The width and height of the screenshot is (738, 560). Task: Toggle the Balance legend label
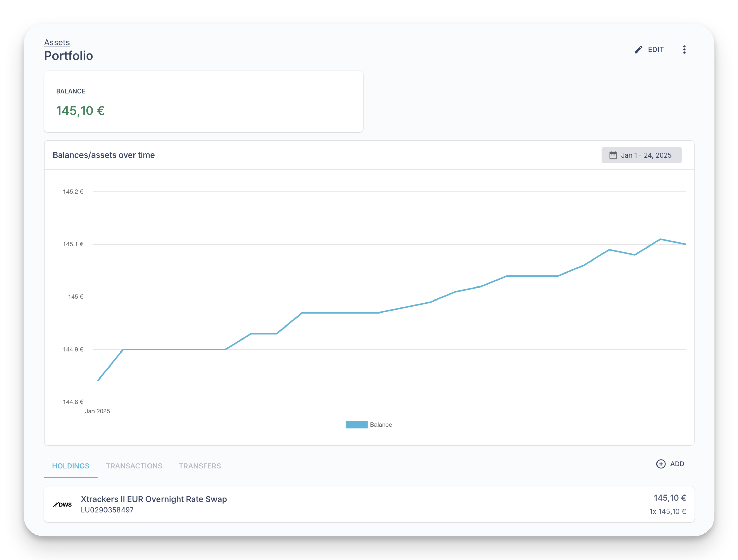click(x=381, y=424)
